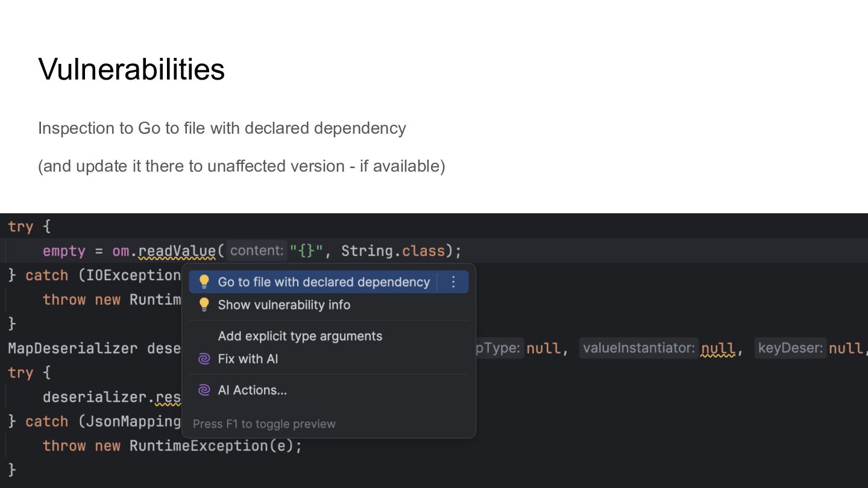Click the valueInstantiator: parameter hint

point(638,348)
